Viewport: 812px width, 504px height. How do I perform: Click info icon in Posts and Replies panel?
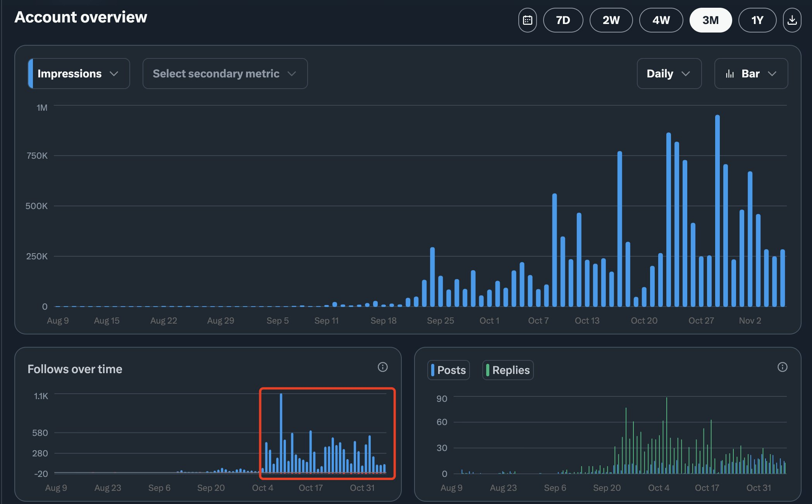[x=782, y=367]
